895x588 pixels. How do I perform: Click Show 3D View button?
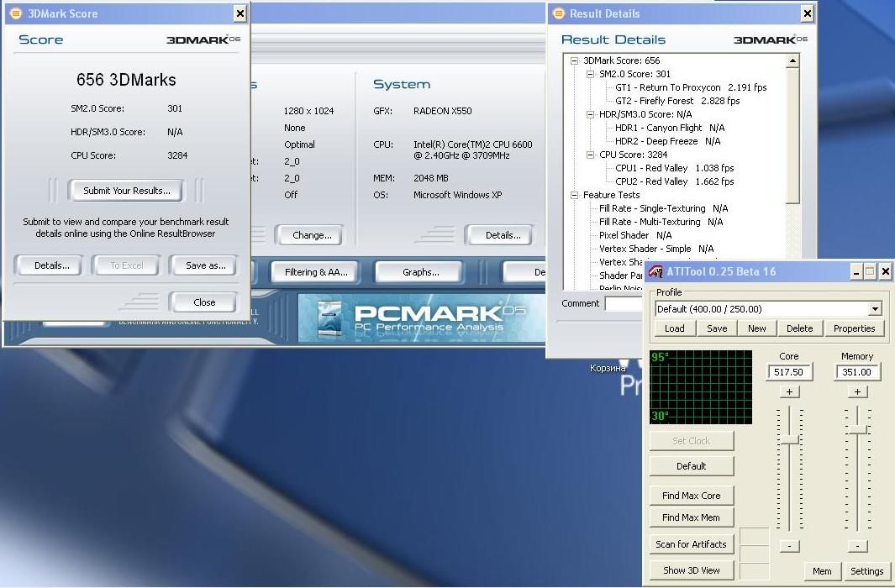click(692, 570)
